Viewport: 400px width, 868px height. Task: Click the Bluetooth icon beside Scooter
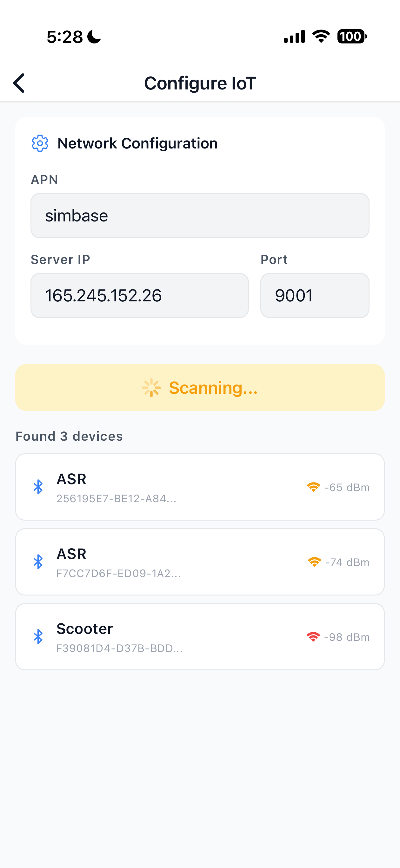pos(38,636)
